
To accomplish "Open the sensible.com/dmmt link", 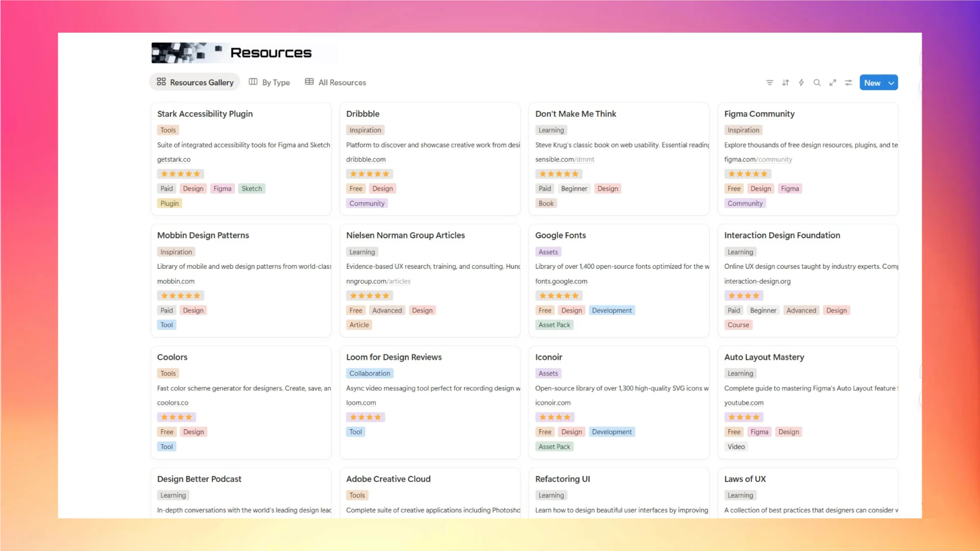I will (x=565, y=159).
